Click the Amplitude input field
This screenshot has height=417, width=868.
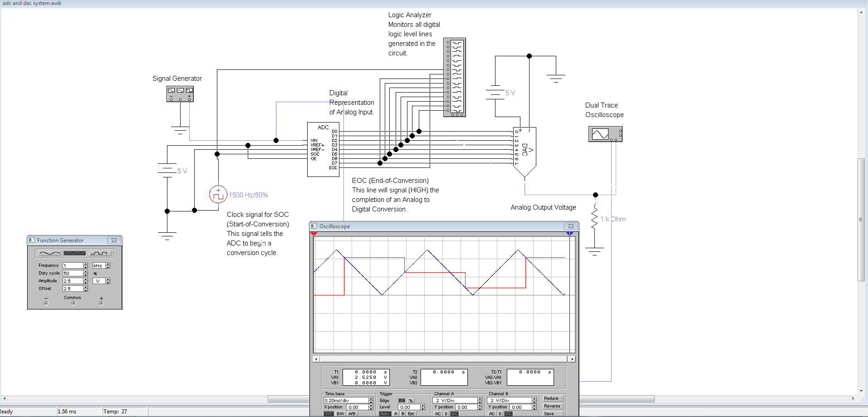coord(73,281)
